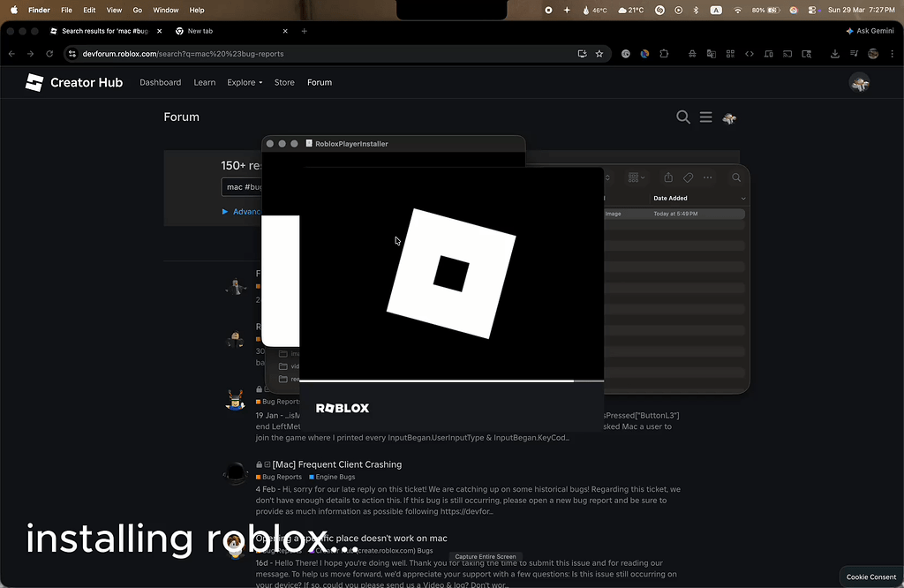The width and height of the screenshot is (904, 588).
Task: Open the code brackets extension icon
Action: tap(750, 54)
